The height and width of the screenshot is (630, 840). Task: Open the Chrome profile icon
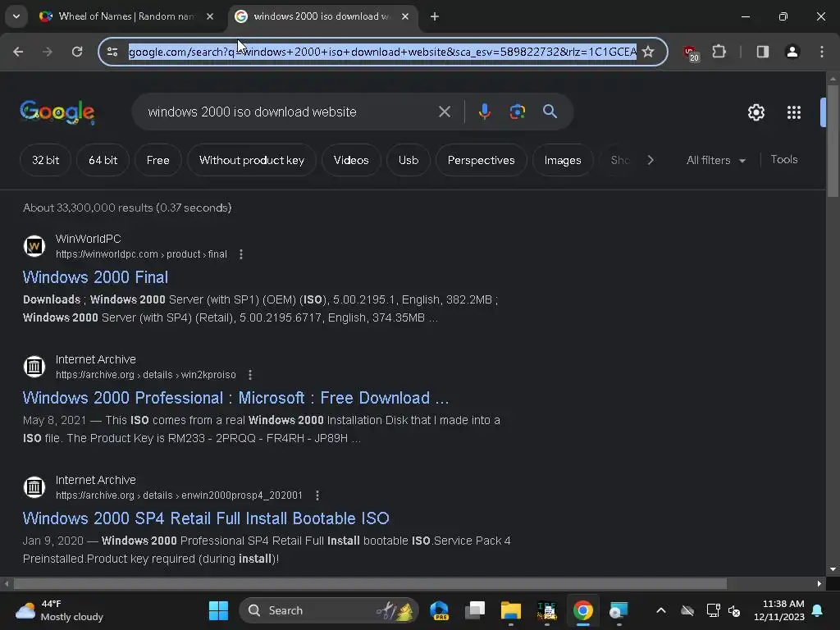click(792, 52)
